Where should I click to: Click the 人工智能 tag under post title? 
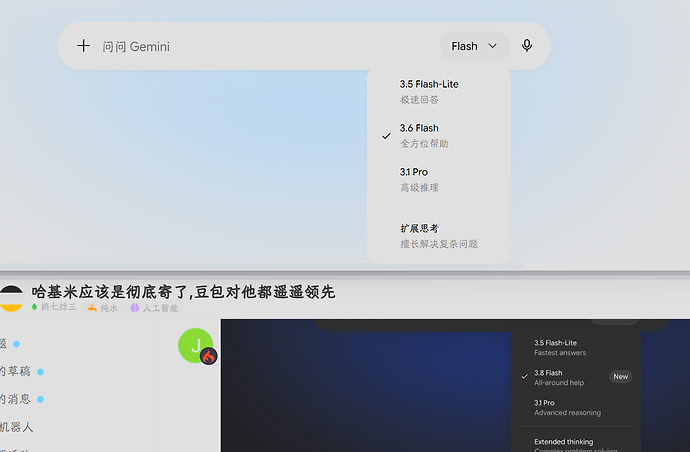(x=154, y=308)
